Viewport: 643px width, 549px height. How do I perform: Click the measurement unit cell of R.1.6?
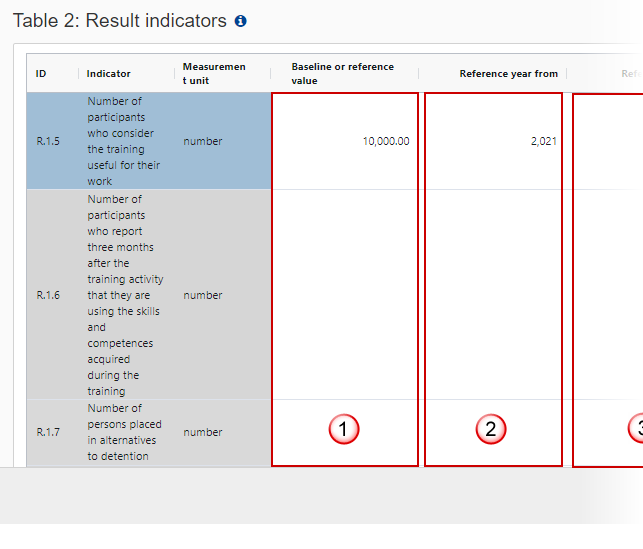[203, 296]
